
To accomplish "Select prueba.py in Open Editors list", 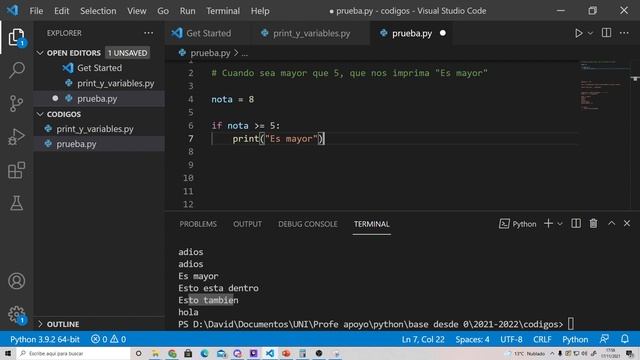I will [x=99, y=98].
